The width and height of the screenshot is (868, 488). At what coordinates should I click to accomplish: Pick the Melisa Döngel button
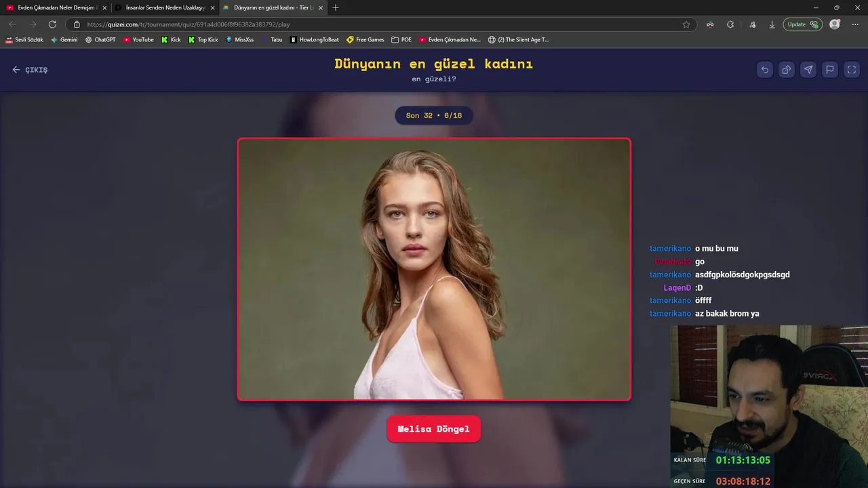433,429
